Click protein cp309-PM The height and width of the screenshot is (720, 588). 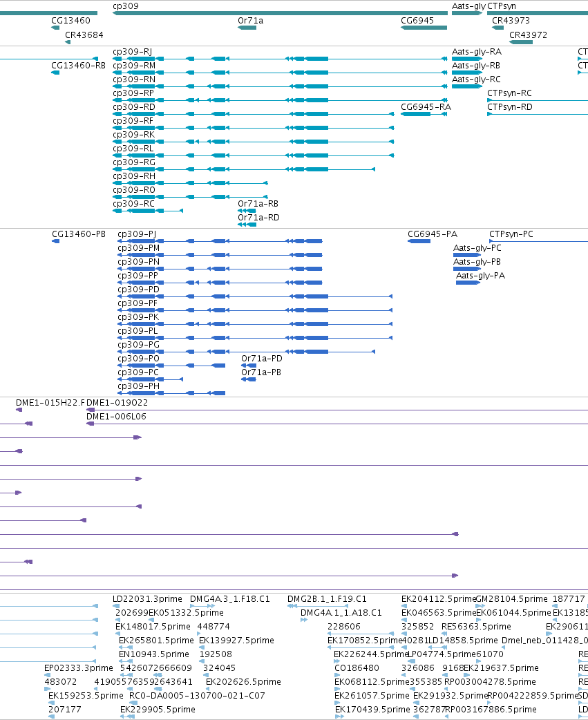point(139,247)
